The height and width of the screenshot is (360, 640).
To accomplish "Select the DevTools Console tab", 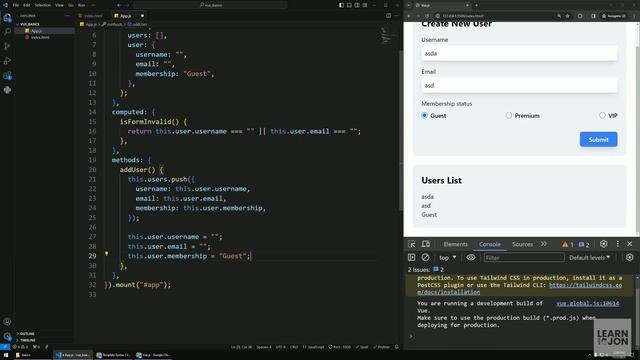I will coord(490,244).
